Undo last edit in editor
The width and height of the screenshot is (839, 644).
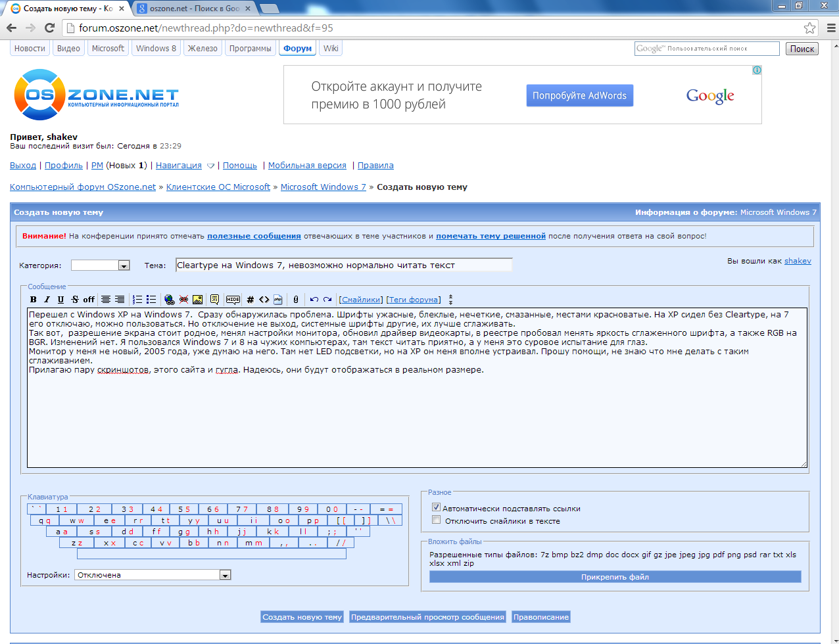click(x=314, y=300)
